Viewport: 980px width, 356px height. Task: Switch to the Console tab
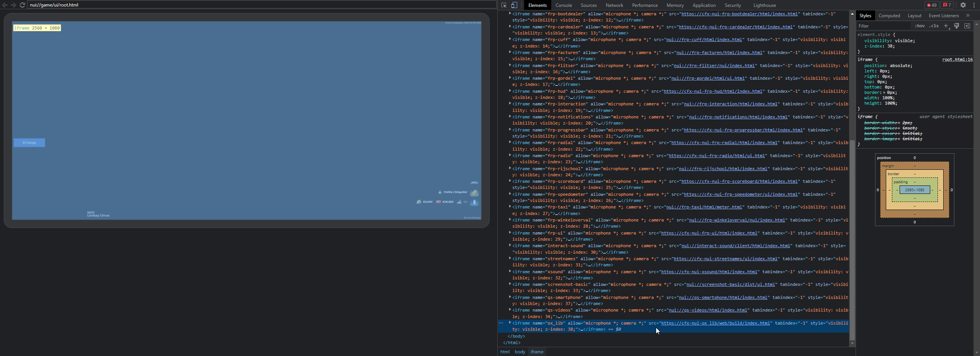(563, 5)
